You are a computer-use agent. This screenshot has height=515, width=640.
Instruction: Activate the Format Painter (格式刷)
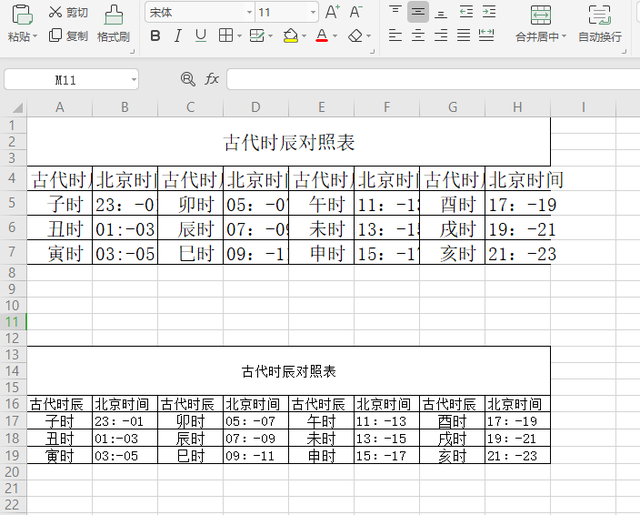pyautogui.click(x=113, y=24)
